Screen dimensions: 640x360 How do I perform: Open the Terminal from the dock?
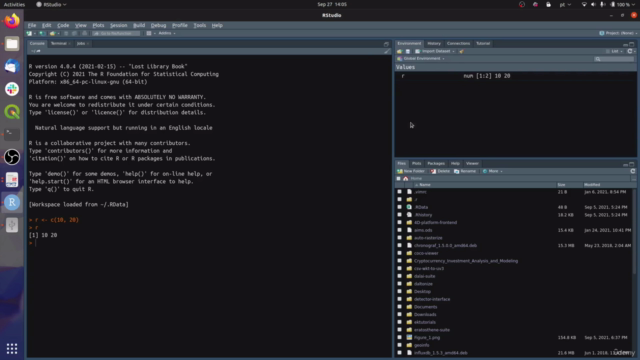pyautogui.click(x=12, y=134)
